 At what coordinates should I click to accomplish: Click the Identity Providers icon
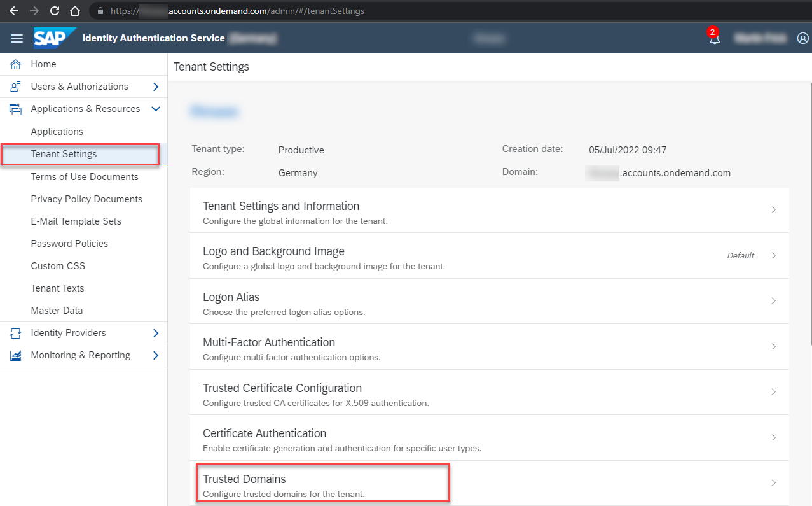pos(16,333)
